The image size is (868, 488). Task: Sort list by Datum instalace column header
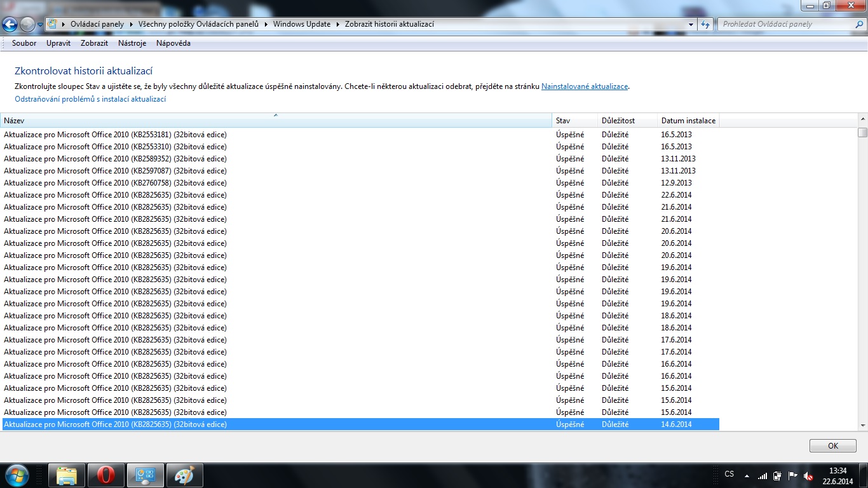click(x=688, y=121)
